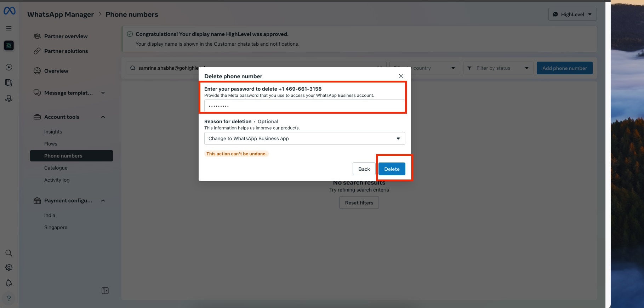
Task: Select Phone numbers in sidebar
Action: [x=72, y=156]
